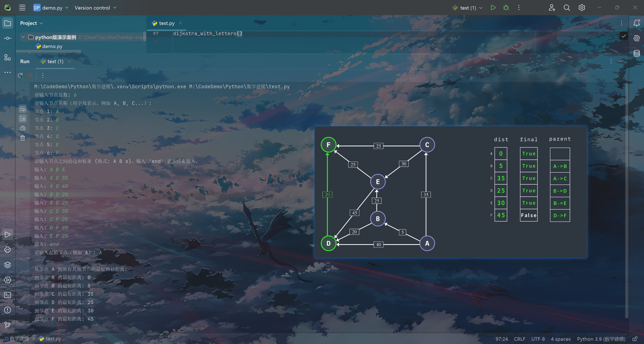The height and width of the screenshot is (344, 644).
Task: Click console line '输入: A B 5'
Action: coord(50,169)
